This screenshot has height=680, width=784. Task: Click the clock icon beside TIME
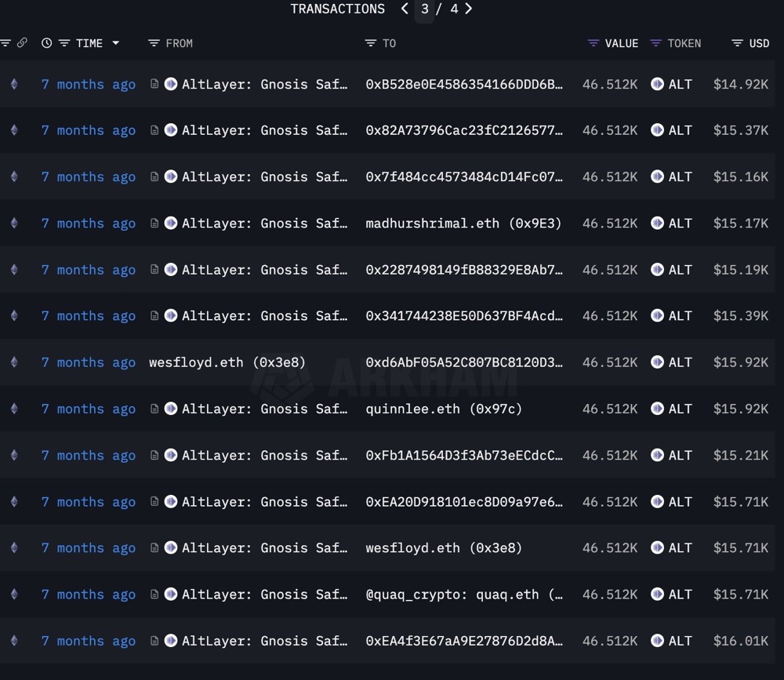tap(47, 43)
